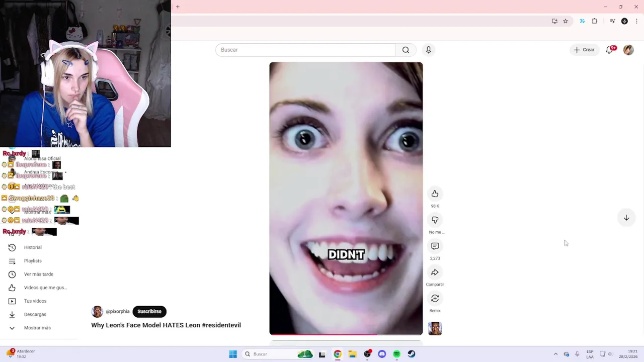Start voice search with the microphone
The image size is (644, 362).
tap(429, 50)
